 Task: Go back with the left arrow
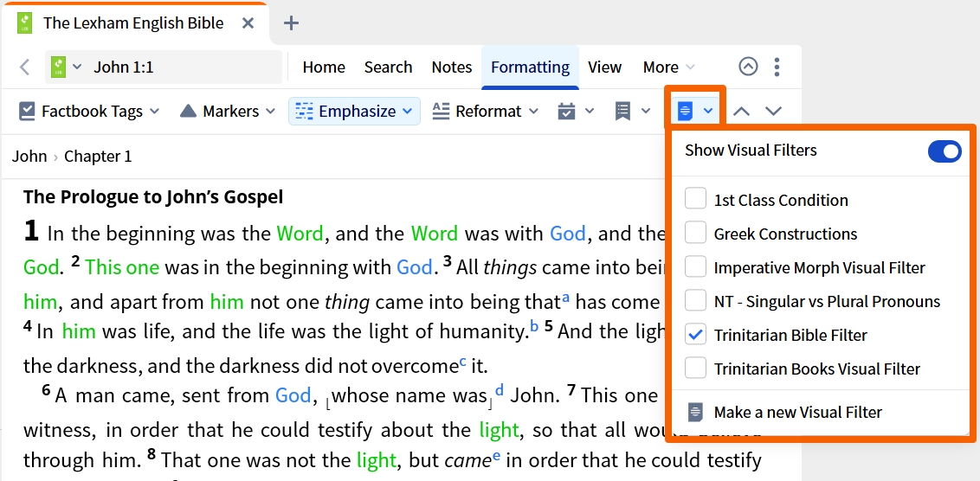(25, 67)
